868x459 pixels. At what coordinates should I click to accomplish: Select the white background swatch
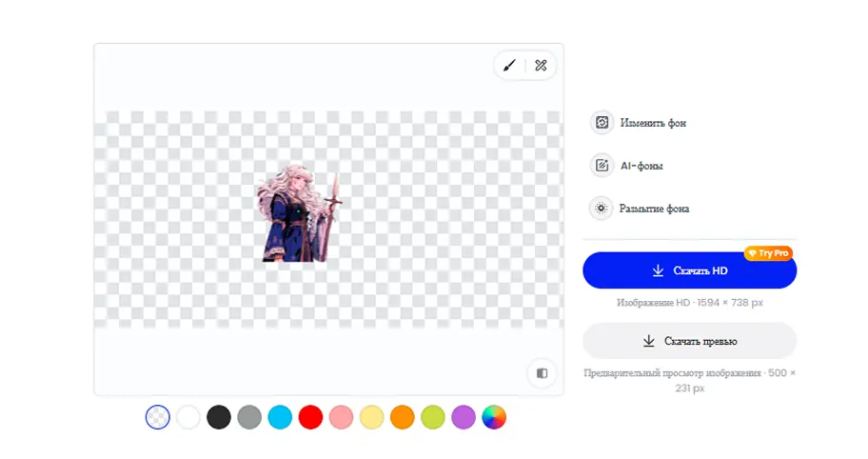(x=188, y=417)
